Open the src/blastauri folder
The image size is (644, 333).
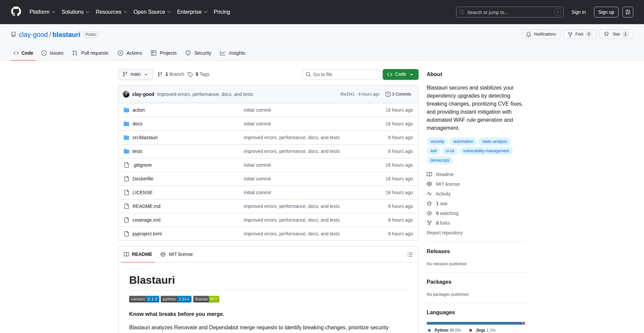pos(145,137)
